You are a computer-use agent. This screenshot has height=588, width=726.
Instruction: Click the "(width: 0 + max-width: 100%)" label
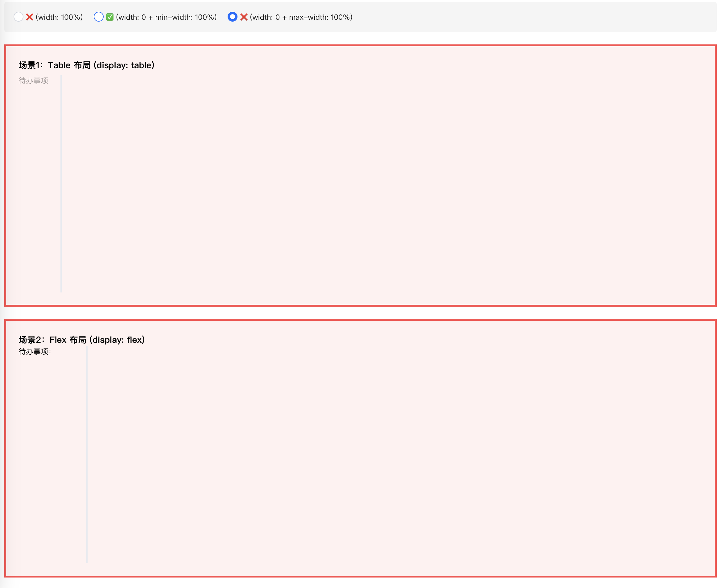tap(301, 17)
